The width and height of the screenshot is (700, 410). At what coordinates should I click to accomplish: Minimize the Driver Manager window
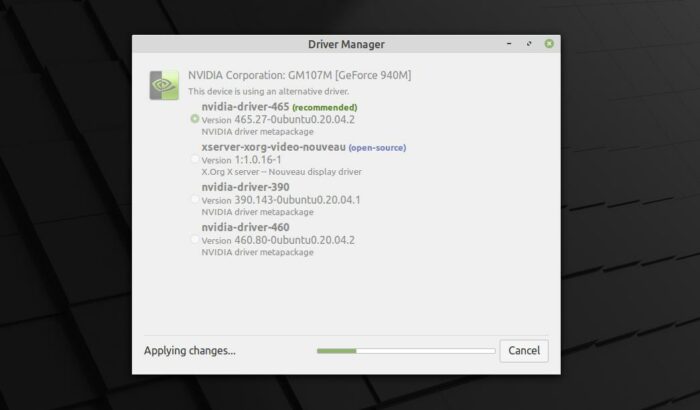[x=509, y=44]
